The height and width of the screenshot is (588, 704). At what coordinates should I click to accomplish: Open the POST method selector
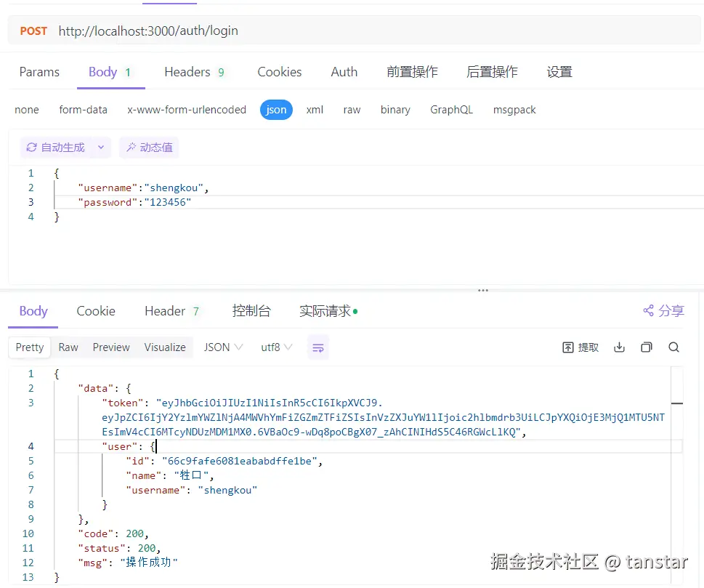(33, 31)
